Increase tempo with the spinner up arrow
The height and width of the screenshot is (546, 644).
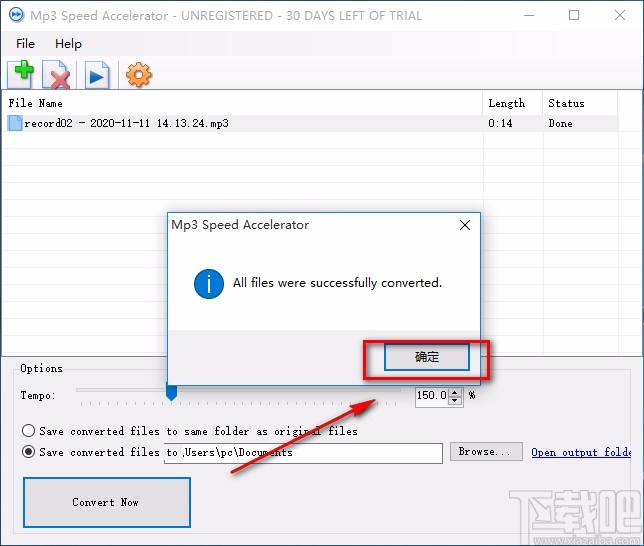(x=455, y=392)
